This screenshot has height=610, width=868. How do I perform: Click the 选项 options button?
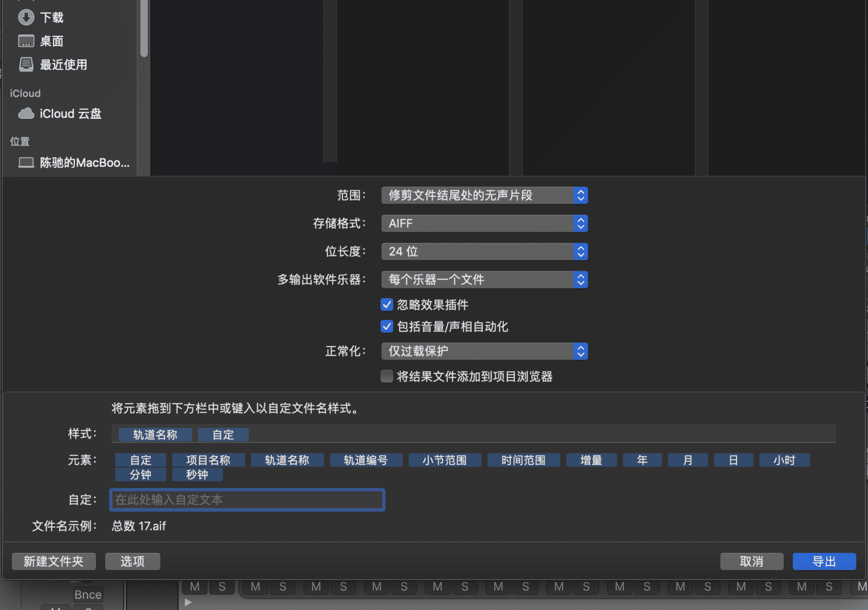(x=132, y=561)
